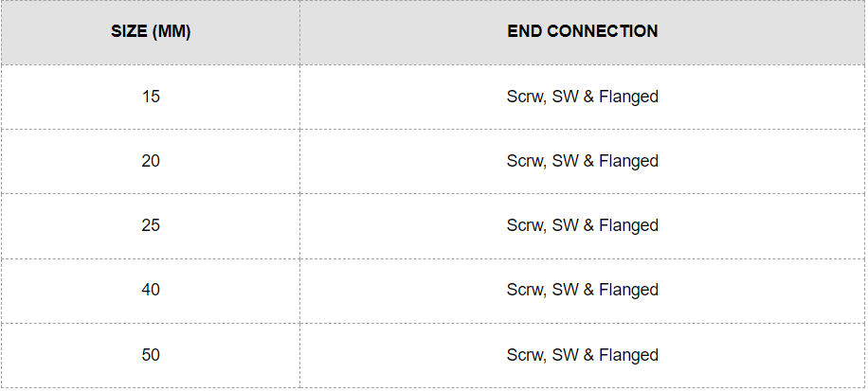
Task: Select the size 20 cell
Action: 151,161
